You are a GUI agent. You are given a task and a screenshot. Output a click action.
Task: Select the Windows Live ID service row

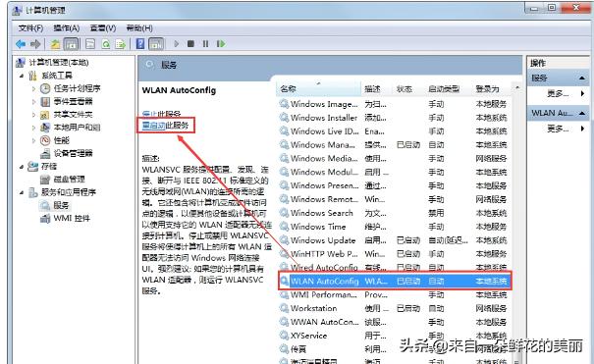tap(394, 131)
